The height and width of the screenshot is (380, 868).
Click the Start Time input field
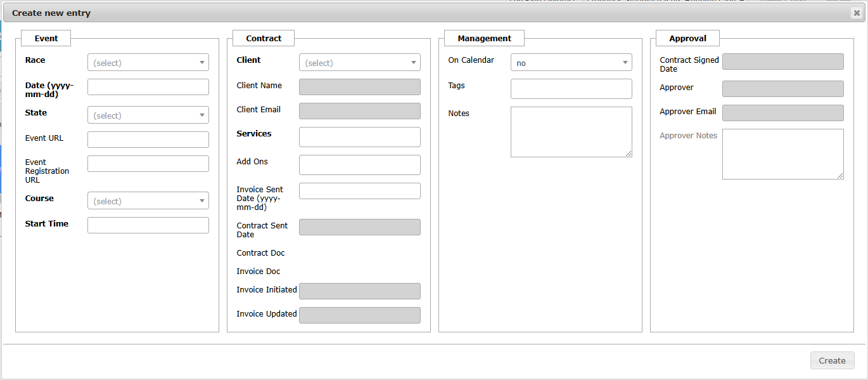[x=148, y=225]
